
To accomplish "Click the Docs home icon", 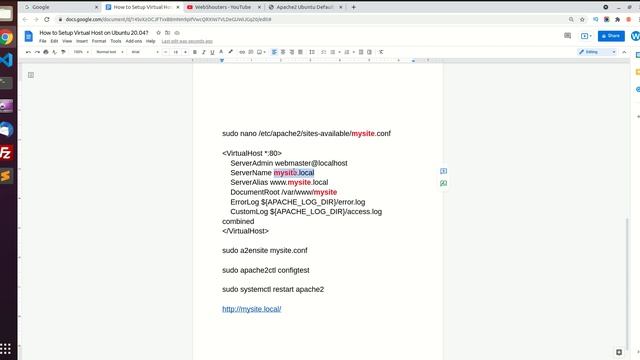I will pos(29,36).
